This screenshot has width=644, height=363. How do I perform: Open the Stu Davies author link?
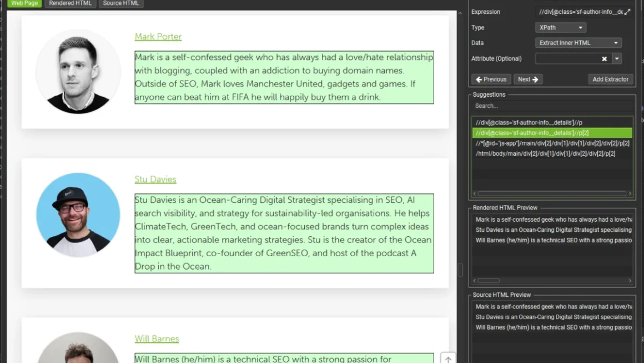[x=155, y=179]
